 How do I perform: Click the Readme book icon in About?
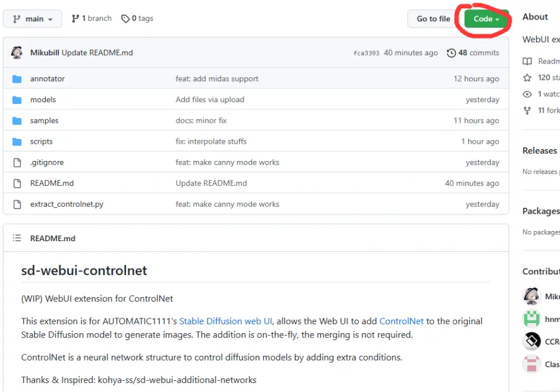[x=527, y=61]
